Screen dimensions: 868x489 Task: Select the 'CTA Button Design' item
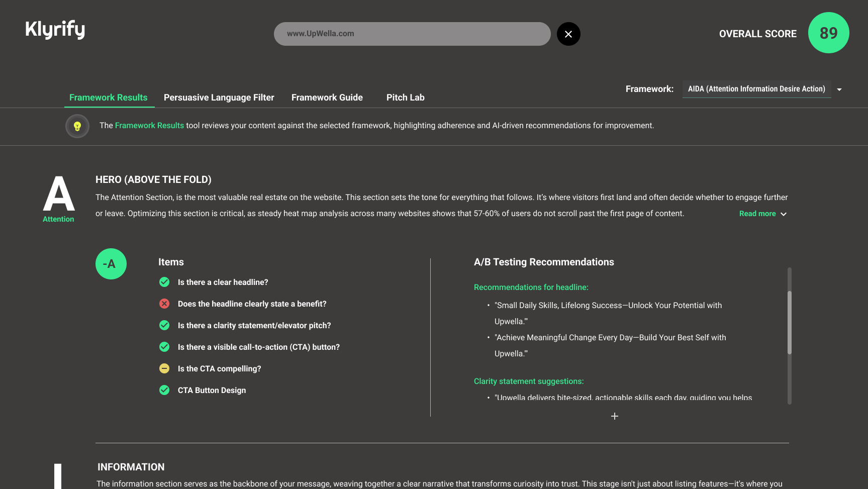point(212,390)
